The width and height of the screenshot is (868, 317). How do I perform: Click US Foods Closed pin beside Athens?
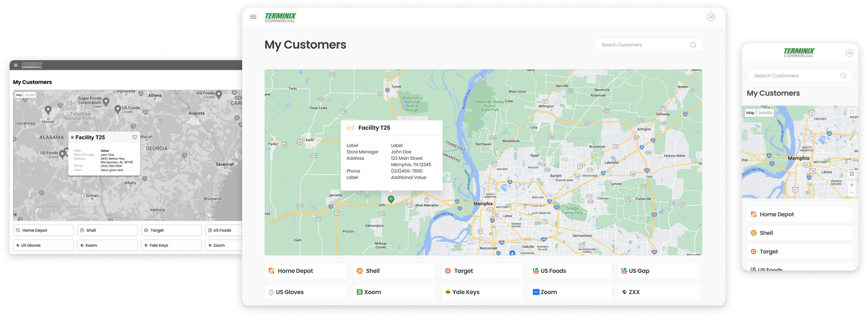tap(117, 109)
